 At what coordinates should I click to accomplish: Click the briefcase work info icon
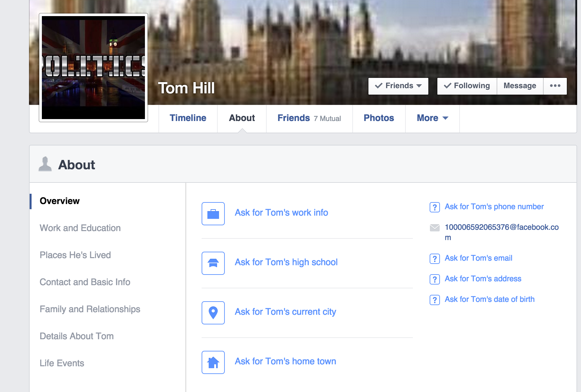pos(213,214)
